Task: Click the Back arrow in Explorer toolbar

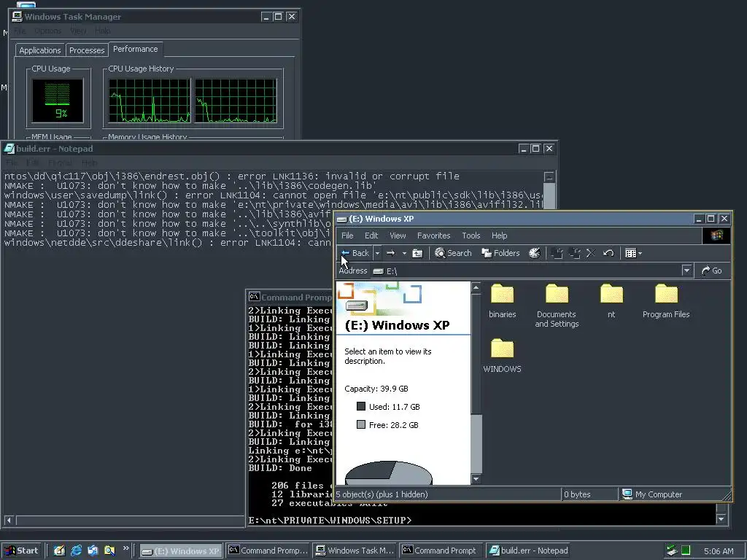Action: 355,253
